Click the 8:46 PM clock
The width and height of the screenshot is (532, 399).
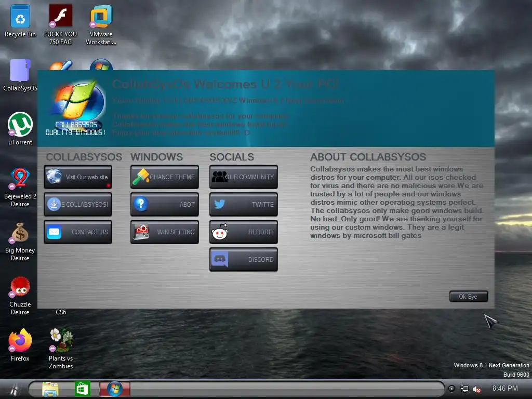pyautogui.click(x=505, y=389)
